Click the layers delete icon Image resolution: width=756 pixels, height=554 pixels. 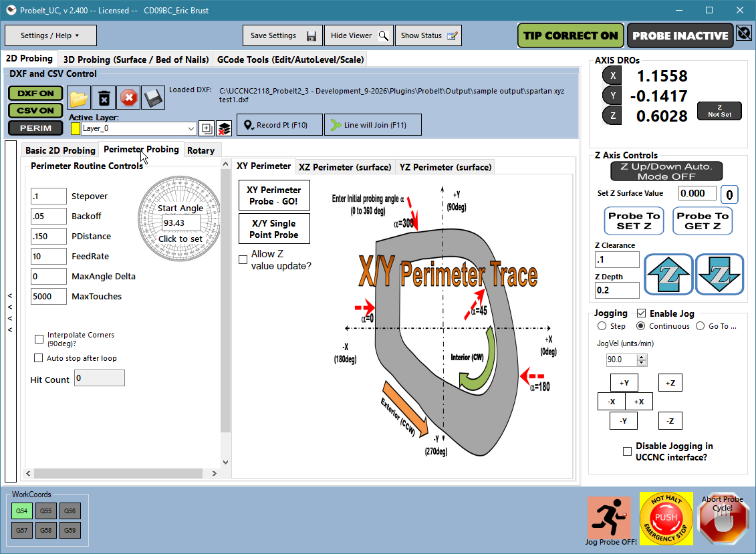tap(224, 128)
